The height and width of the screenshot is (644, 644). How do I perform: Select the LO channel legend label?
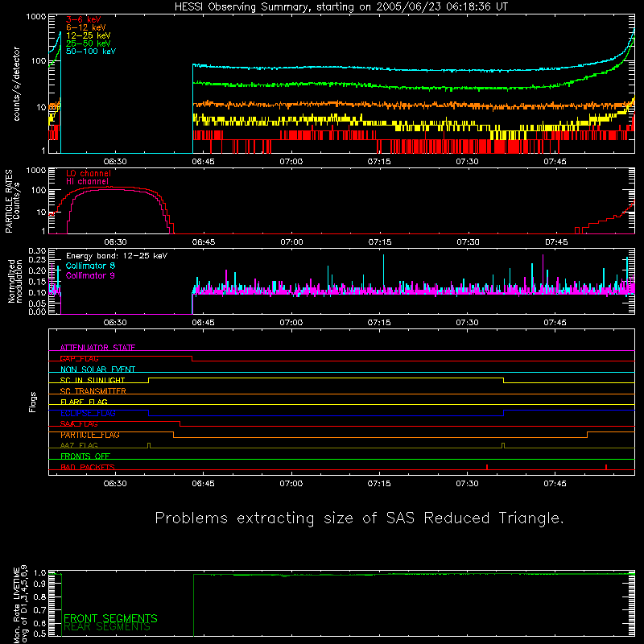tap(89, 174)
